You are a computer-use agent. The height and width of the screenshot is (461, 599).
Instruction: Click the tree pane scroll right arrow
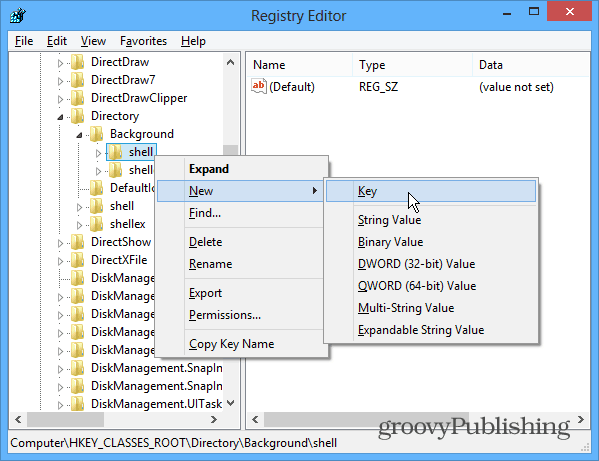point(214,419)
